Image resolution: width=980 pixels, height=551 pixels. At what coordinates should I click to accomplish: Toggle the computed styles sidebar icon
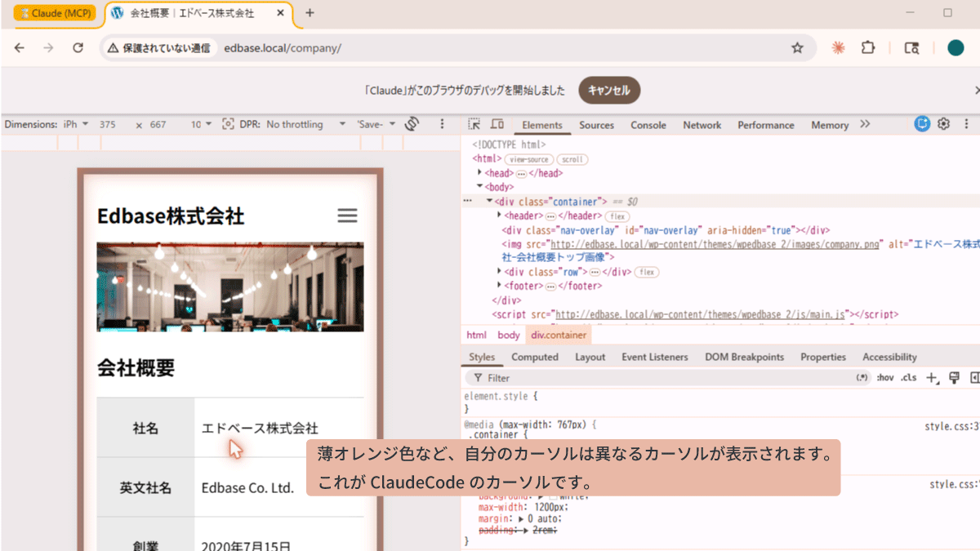[974, 378]
